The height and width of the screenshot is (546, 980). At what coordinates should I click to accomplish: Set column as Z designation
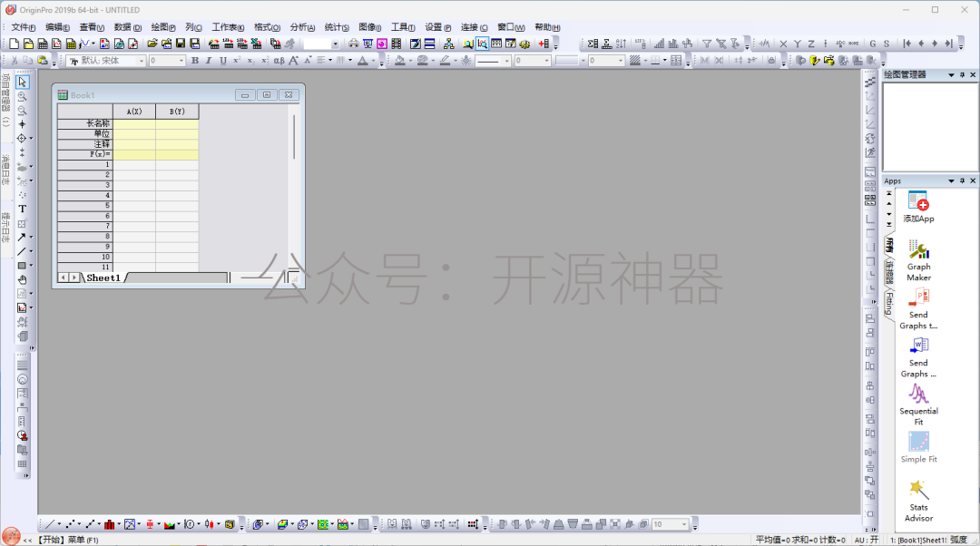tap(810, 44)
